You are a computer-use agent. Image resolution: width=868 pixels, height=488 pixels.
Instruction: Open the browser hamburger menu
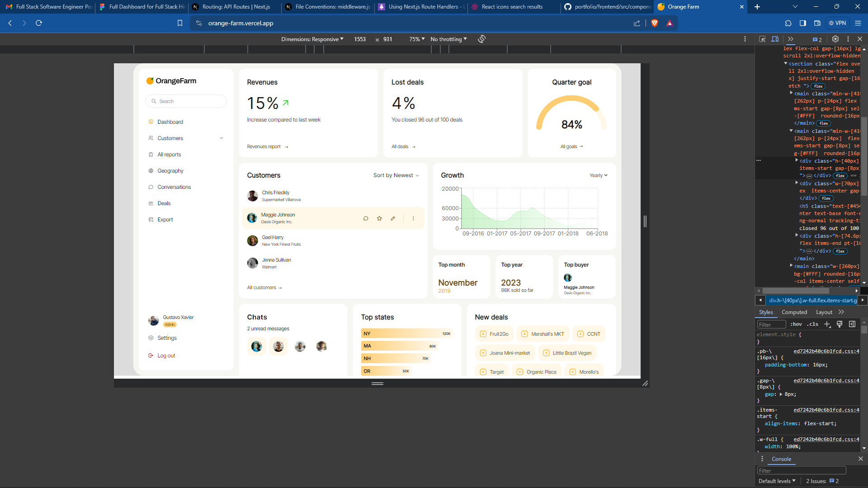click(x=858, y=23)
